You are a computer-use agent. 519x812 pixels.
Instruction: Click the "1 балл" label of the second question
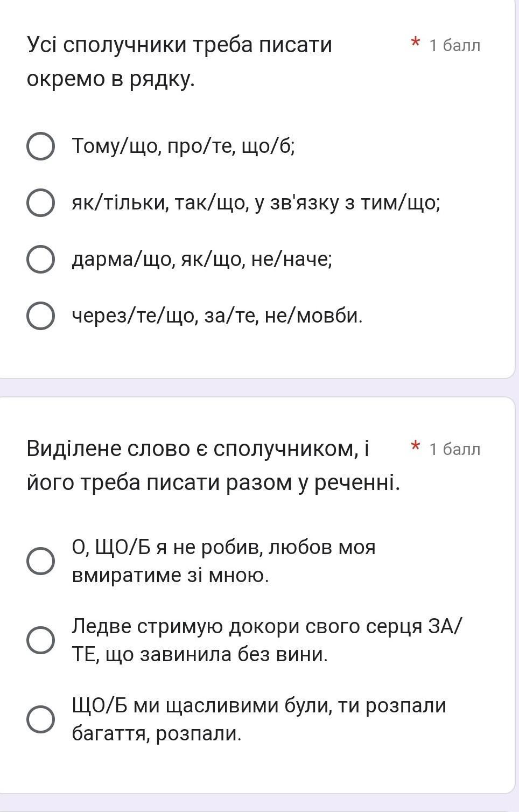tap(454, 449)
